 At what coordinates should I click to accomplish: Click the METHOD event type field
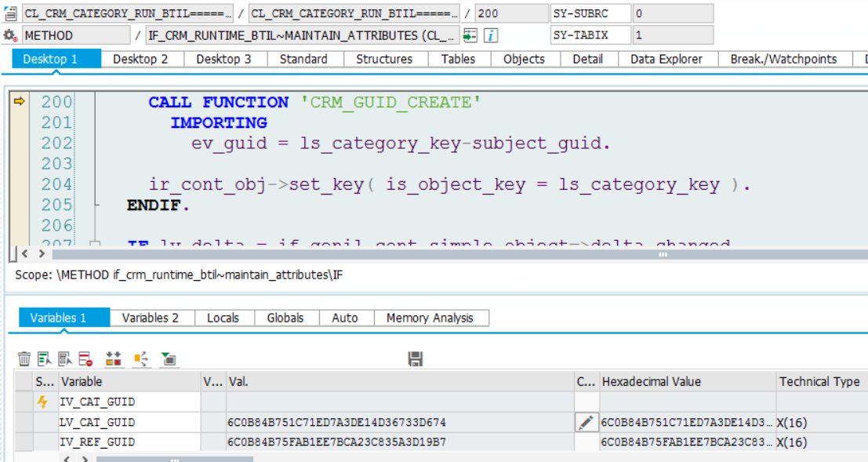click(76, 35)
